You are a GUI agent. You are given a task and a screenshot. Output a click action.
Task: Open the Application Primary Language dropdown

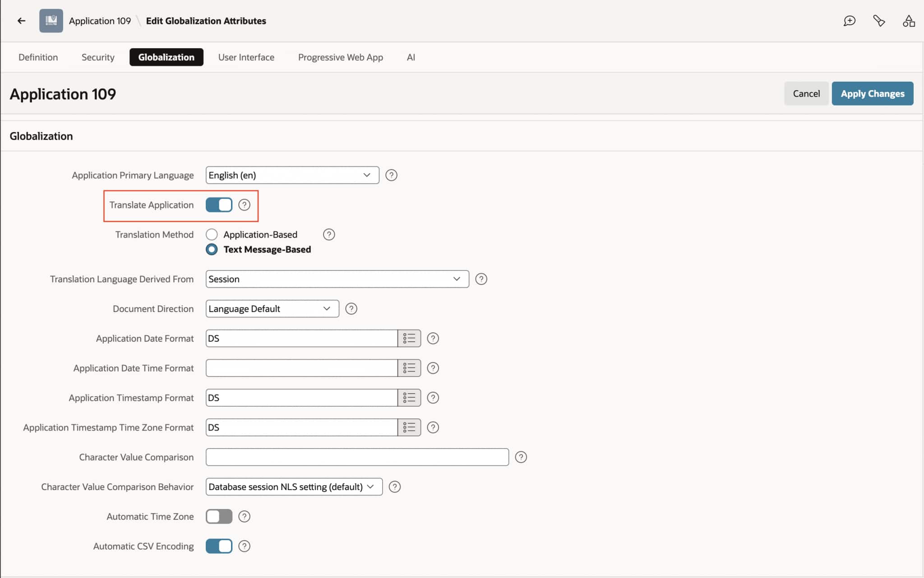[292, 175]
